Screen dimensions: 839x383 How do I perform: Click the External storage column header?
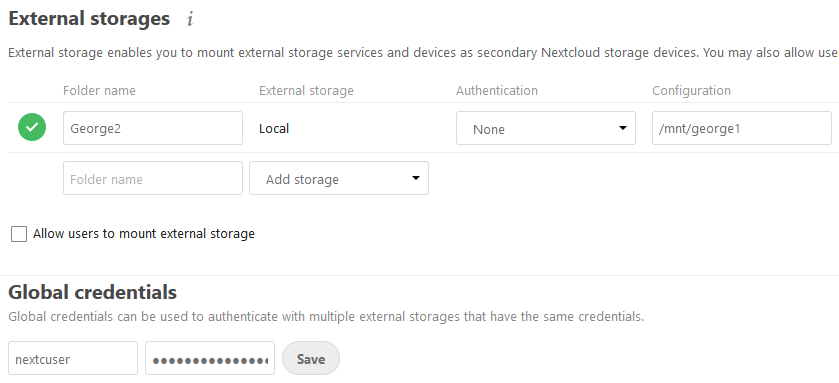306,90
